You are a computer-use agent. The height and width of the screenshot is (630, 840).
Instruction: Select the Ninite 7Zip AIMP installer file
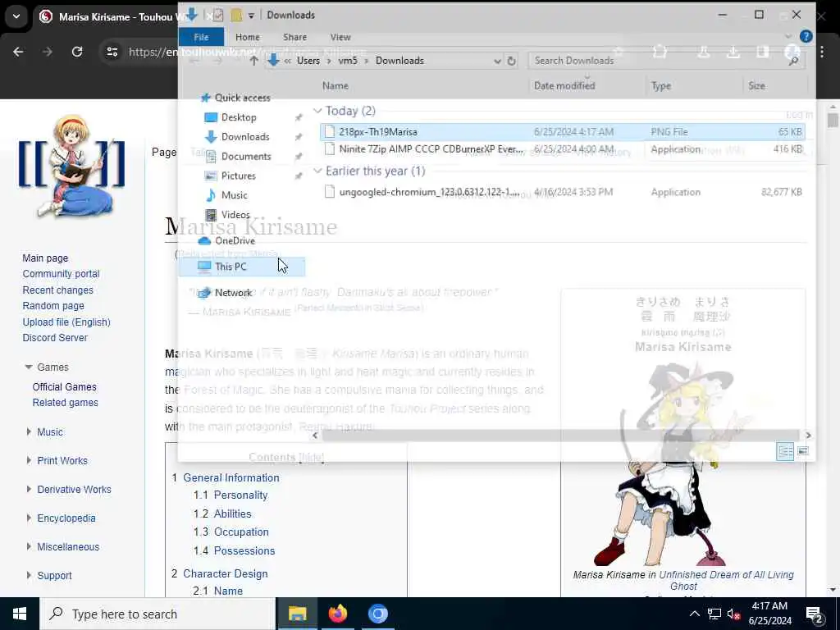[x=563, y=149]
